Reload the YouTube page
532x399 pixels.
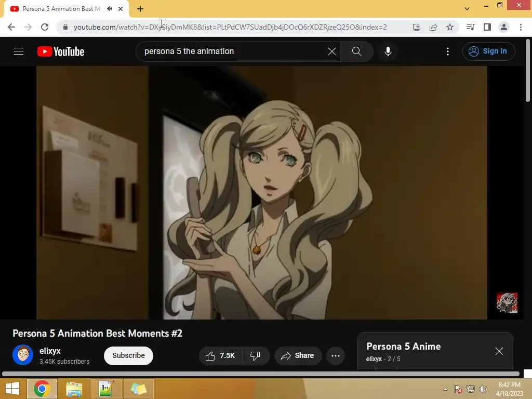[x=45, y=27]
